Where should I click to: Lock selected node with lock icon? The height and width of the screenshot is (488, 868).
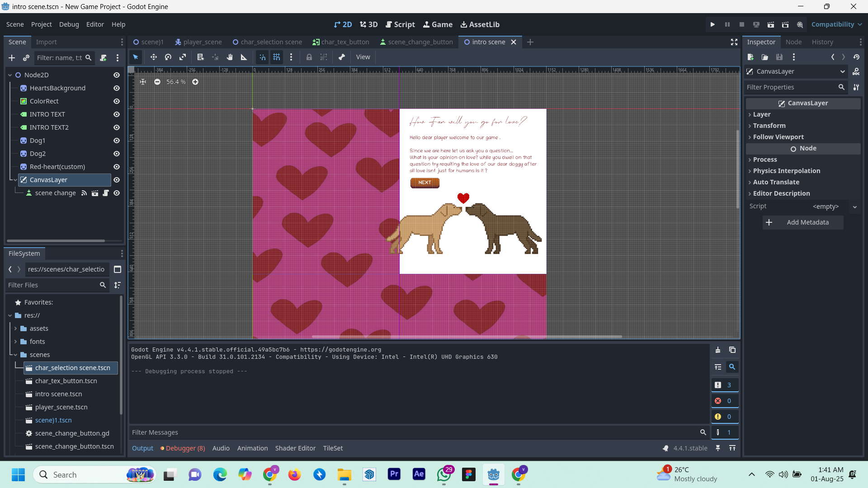309,57
